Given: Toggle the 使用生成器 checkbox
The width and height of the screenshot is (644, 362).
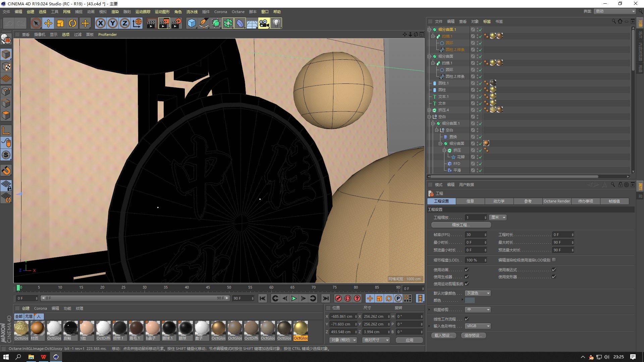Looking at the screenshot, I should [x=467, y=277].
